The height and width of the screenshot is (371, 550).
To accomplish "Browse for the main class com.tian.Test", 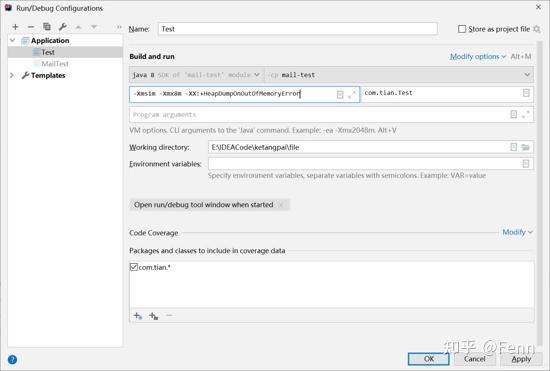I will (x=526, y=93).
